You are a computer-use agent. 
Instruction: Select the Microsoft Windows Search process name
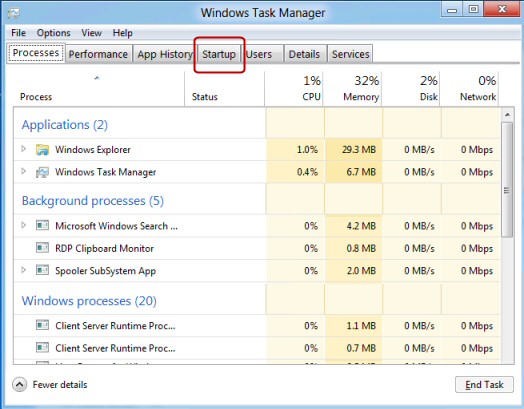pos(116,226)
